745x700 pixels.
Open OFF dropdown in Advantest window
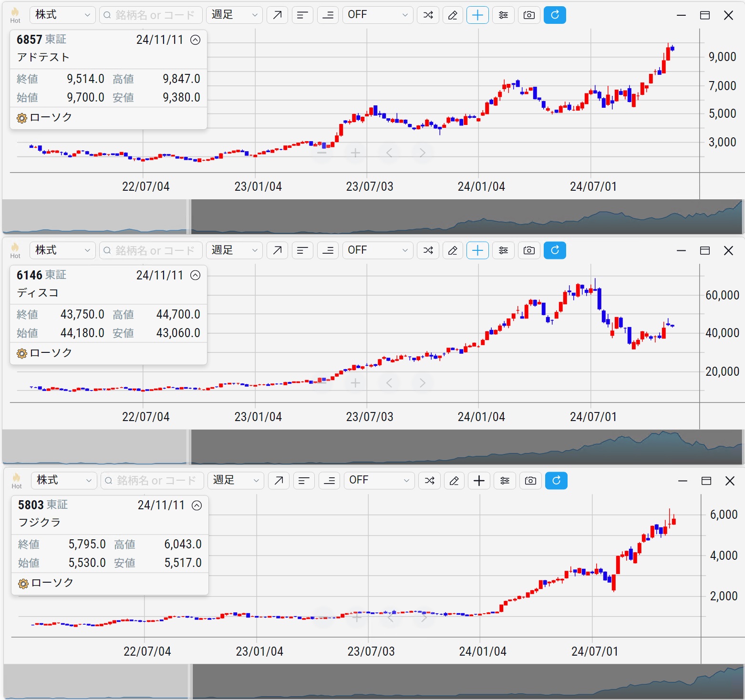click(378, 15)
